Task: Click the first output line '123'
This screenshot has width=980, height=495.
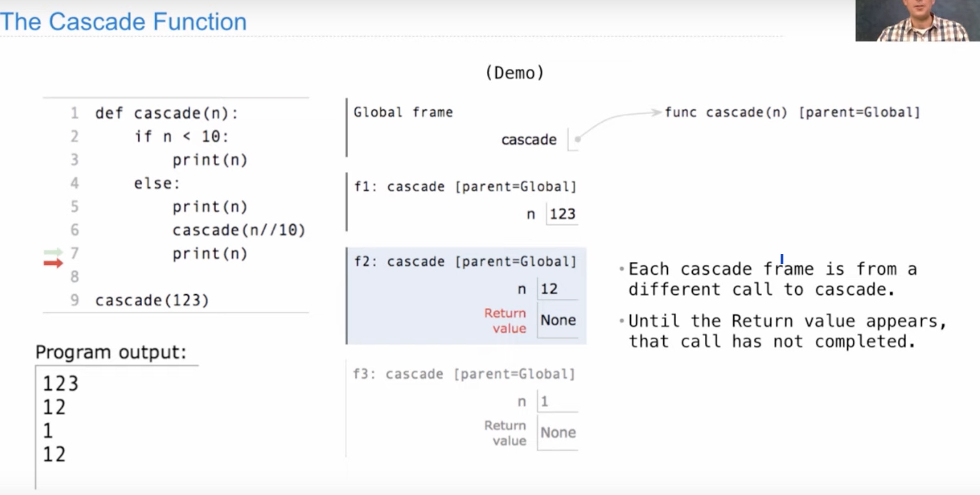Action: pyautogui.click(x=60, y=383)
